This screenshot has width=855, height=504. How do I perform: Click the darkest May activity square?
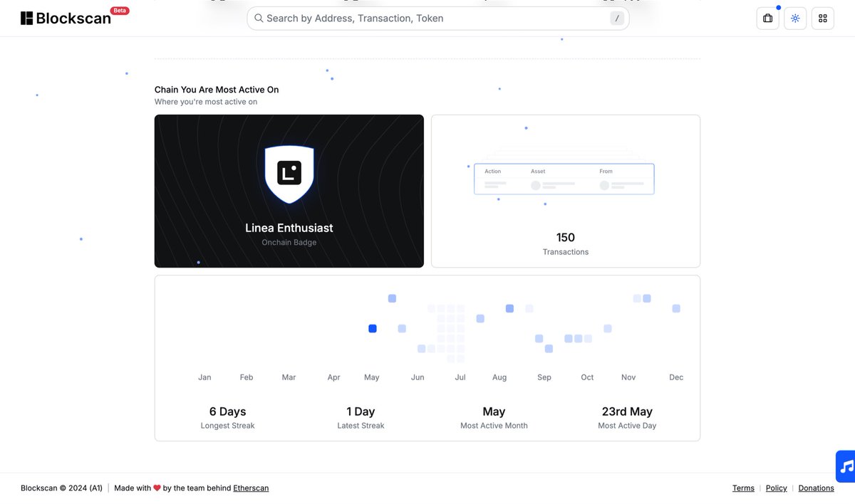[372, 328]
